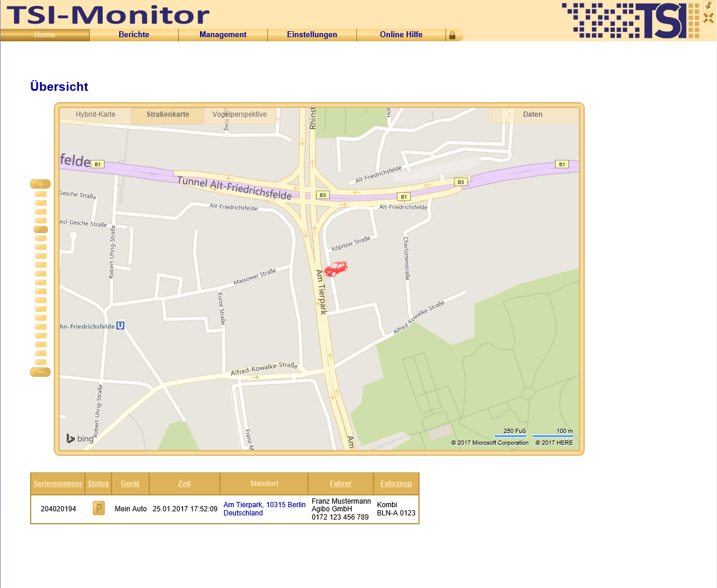Click the padlock icon in navigation bar
The width and height of the screenshot is (717, 588).
tap(453, 35)
